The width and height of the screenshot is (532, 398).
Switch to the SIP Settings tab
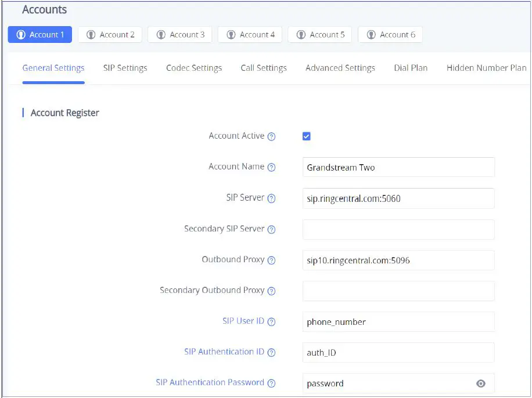(x=125, y=68)
